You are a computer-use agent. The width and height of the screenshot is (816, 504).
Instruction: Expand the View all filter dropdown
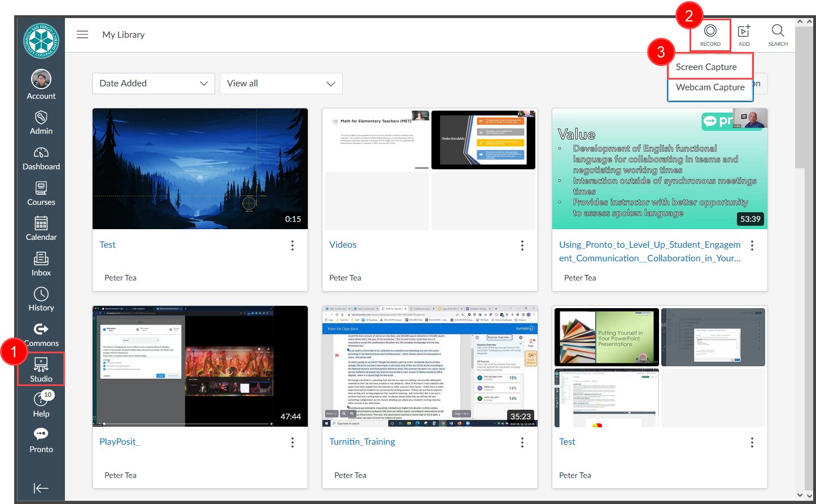point(281,84)
